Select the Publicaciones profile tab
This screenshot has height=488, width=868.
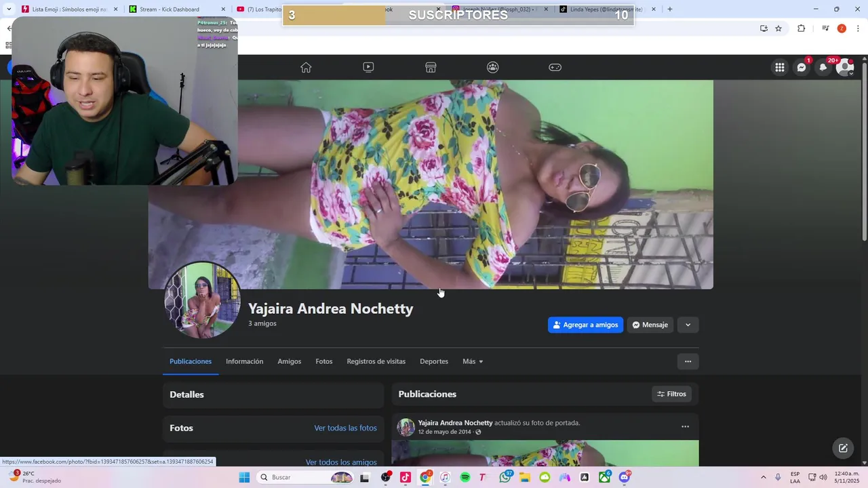[191, 361]
